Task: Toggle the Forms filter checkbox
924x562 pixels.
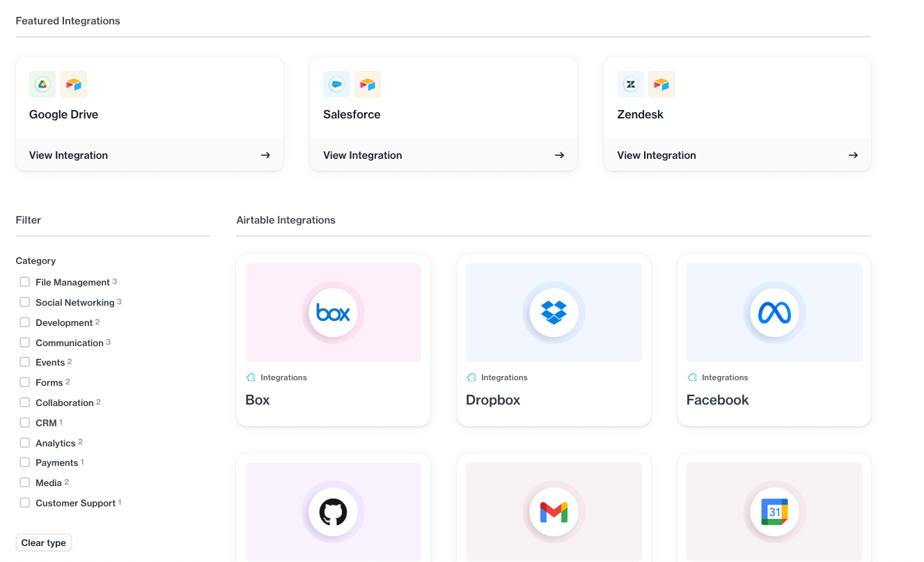Action: (x=25, y=382)
